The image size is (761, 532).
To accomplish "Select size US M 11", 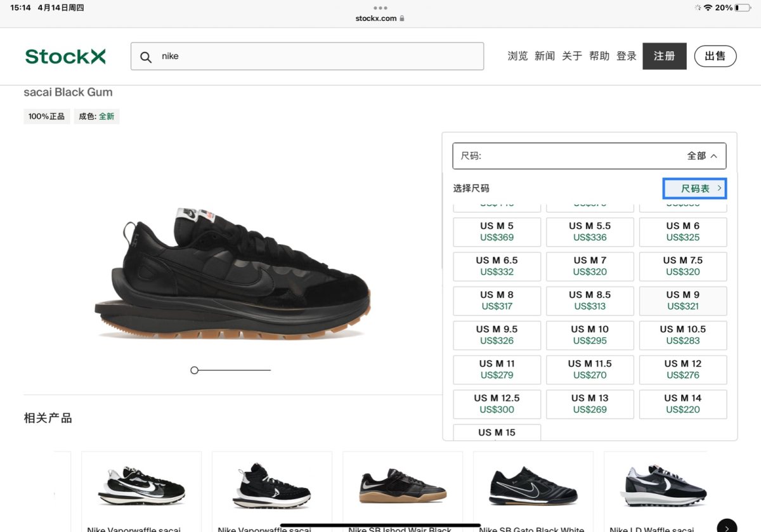I will click(x=497, y=370).
